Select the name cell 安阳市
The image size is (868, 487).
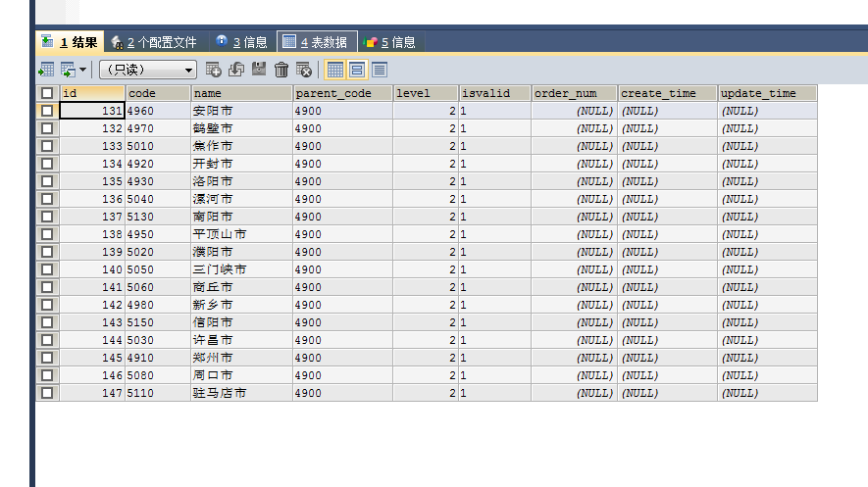tap(241, 111)
